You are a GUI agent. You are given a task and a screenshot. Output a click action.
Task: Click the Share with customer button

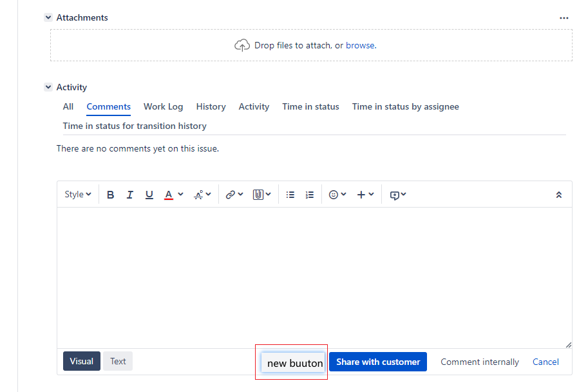tap(377, 361)
